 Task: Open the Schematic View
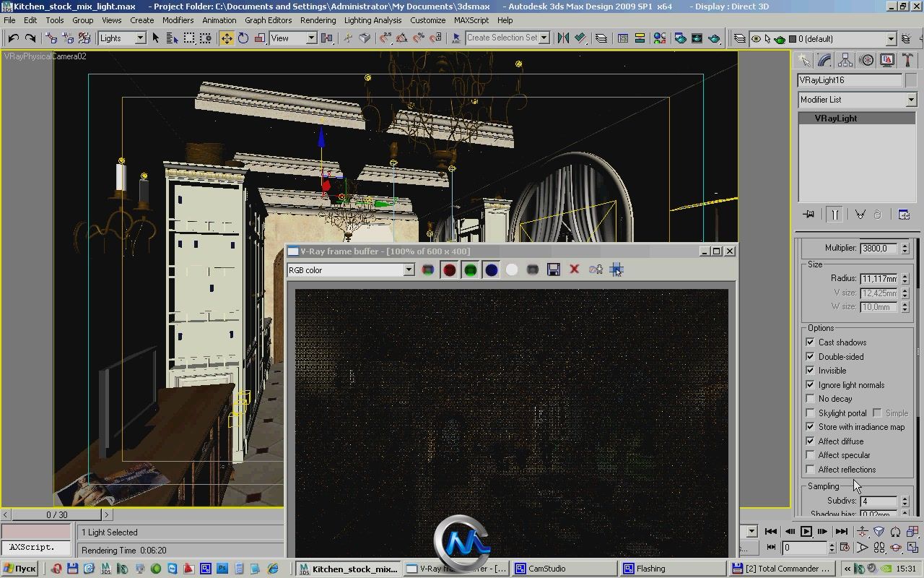point(640,38)
